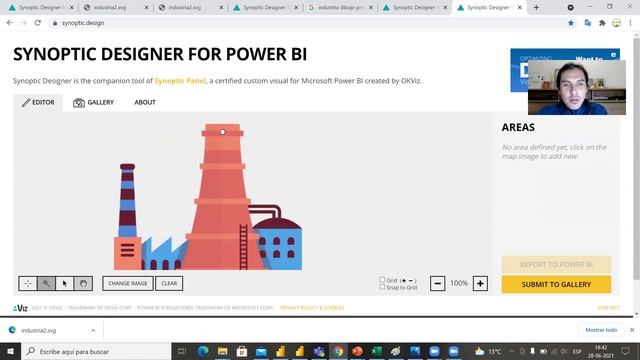The image size is (640, 360).
Task: Open the Chrome profile avatar
Action: (x=616, y=23)
